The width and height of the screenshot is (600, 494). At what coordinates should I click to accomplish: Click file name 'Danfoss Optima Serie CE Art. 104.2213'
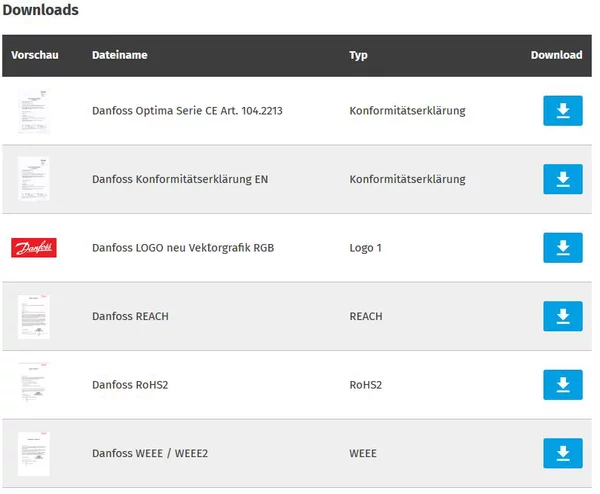(187, 111)
